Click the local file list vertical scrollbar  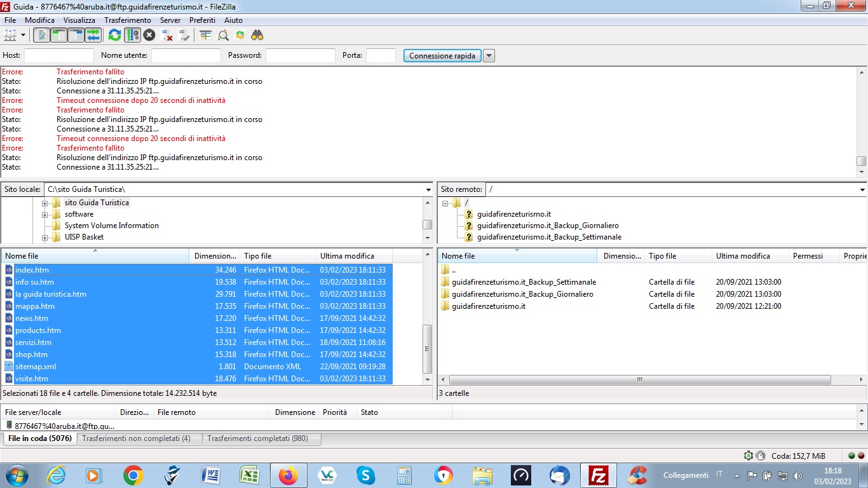[428, 348]
